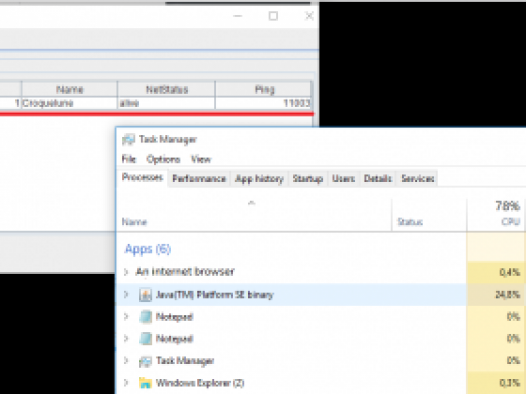Sort processes by CPU column header
The width and height of the screenshot is (526, 394).
(495, 214)
